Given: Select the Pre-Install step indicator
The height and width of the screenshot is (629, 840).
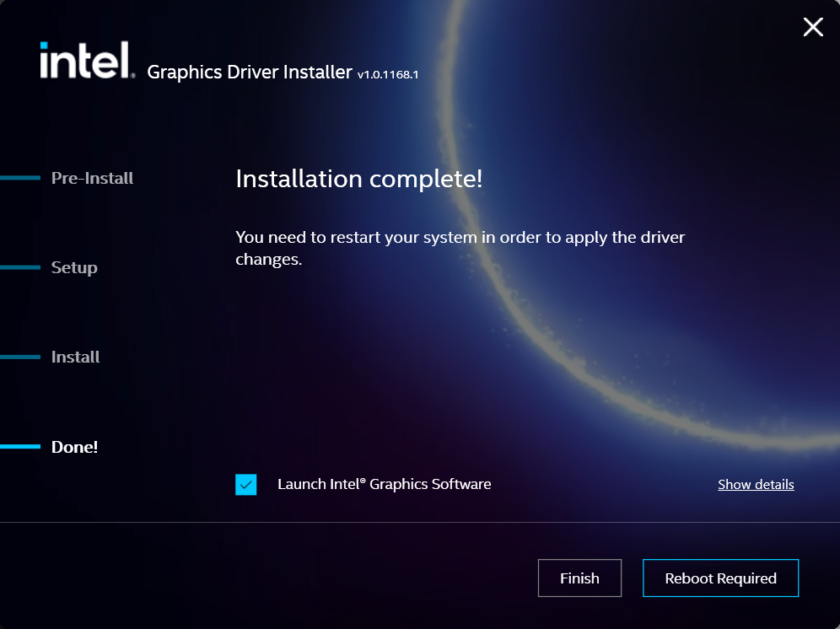Looking at the screenshot, I should 92,178.
